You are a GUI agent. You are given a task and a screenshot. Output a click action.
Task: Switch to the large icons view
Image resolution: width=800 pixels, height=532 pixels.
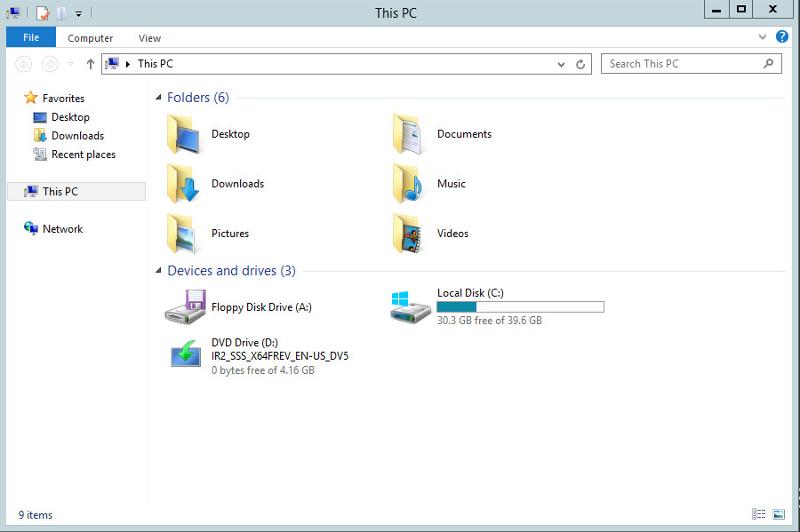(x=779, y=514)
